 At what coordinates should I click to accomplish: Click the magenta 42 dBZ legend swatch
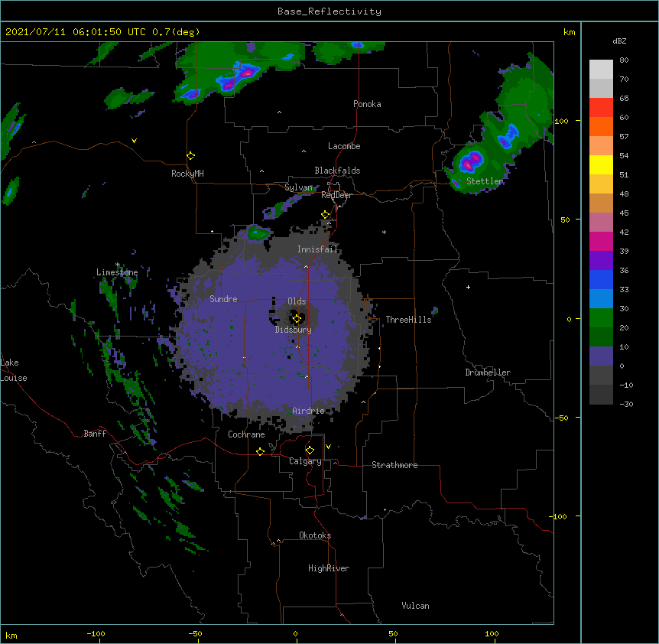[x=601, y=241]
